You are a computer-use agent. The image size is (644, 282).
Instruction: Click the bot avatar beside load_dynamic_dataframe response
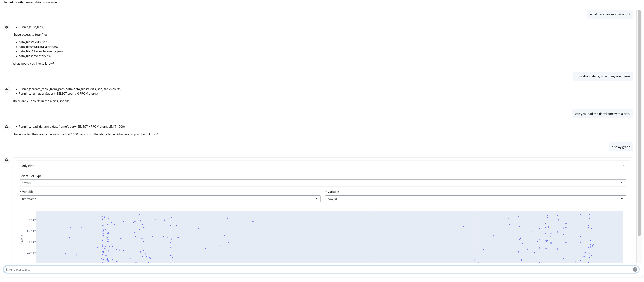7,127
